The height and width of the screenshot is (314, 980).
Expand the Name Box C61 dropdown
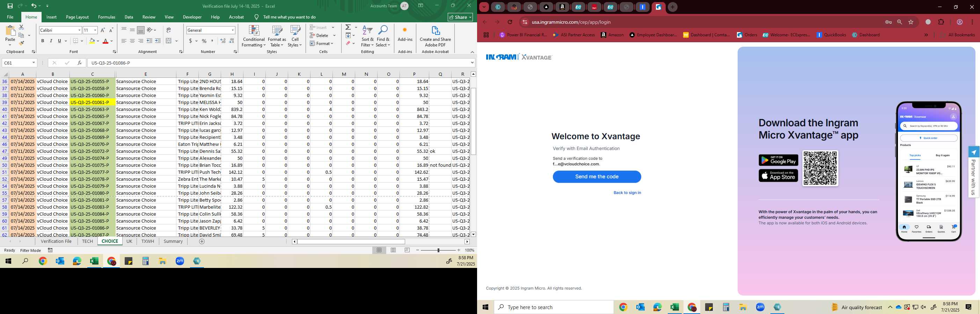pos(34,63)
